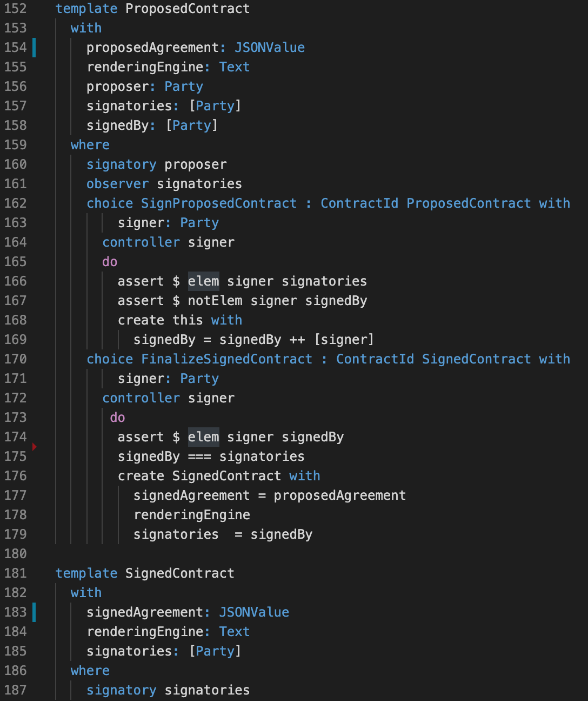This screenshot has width=588, height=701.
Task: Click JSONValue type on signedAgreement line
Action: [254, 612]
